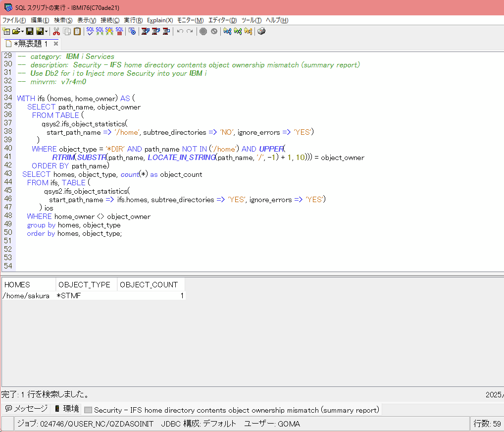Viewport: 504px width, 432px height.
Task: Click the SQL checkmark run icon
Action: click(x=90, y=31)
